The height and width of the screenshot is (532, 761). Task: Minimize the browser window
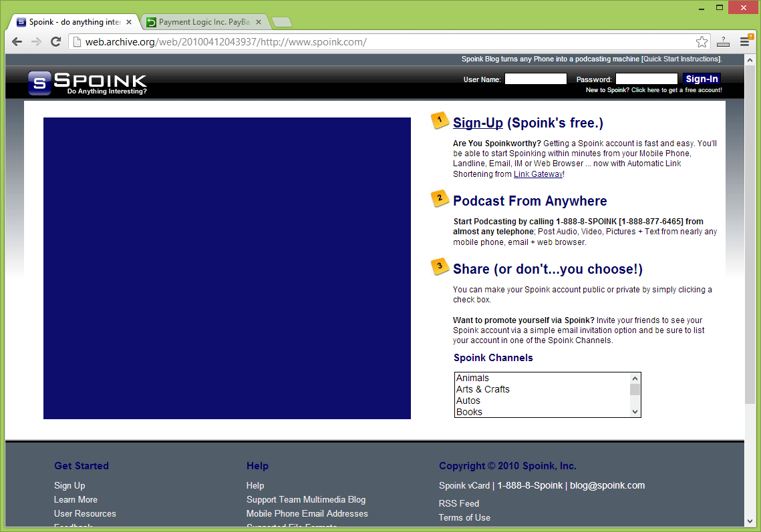pos(702,8)
